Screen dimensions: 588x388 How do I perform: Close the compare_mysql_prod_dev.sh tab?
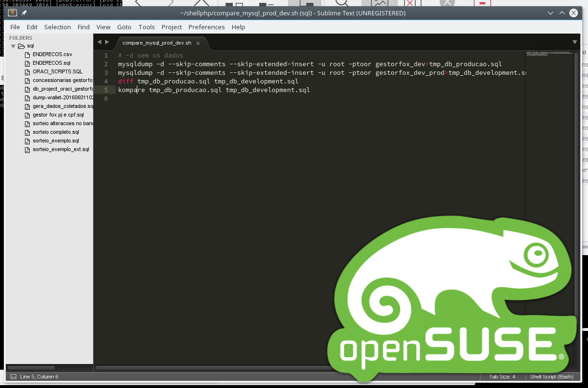[198, 43]
